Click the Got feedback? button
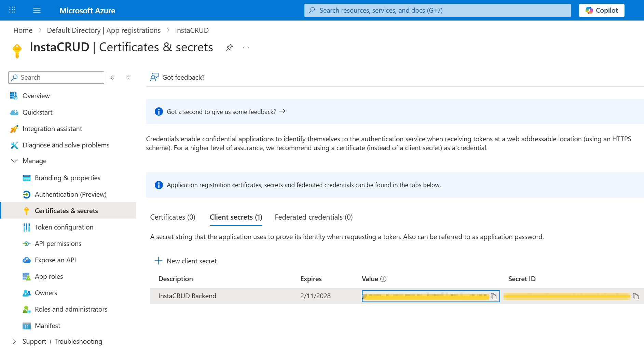Screen dimensions: 644x354 tap(178, 77)
